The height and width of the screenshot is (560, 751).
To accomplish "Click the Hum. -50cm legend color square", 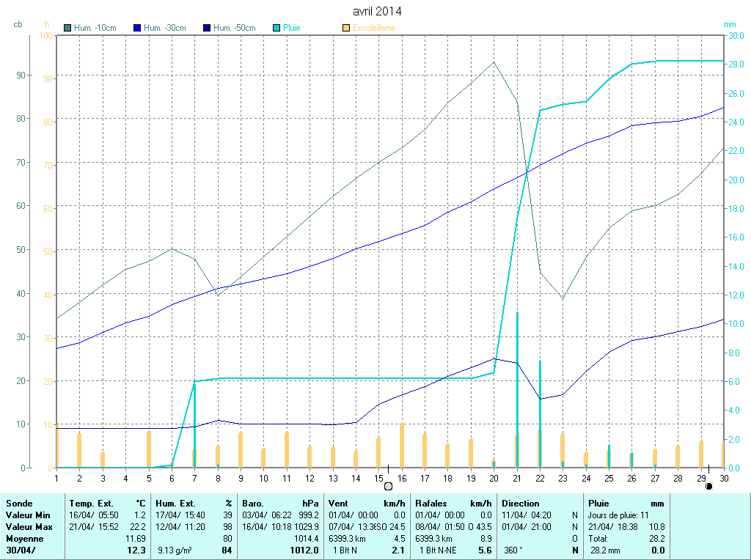I will pos(207,28).
